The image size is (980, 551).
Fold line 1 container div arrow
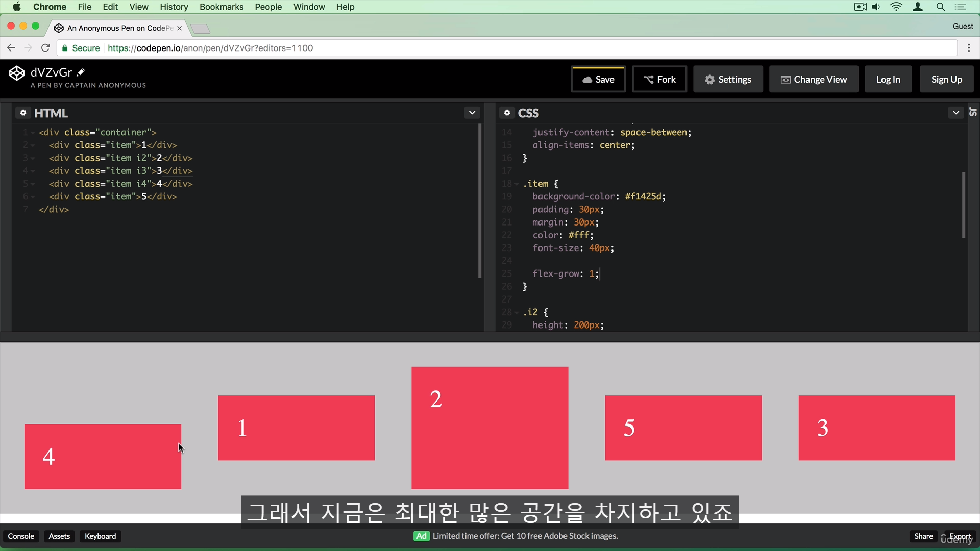[x=33, y=133]
